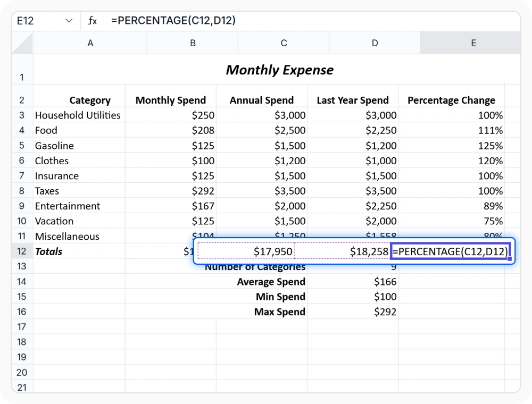Click the 89% Entertainment percentage cell
Screen dimensions: 532x404
(x=451, y=206)
